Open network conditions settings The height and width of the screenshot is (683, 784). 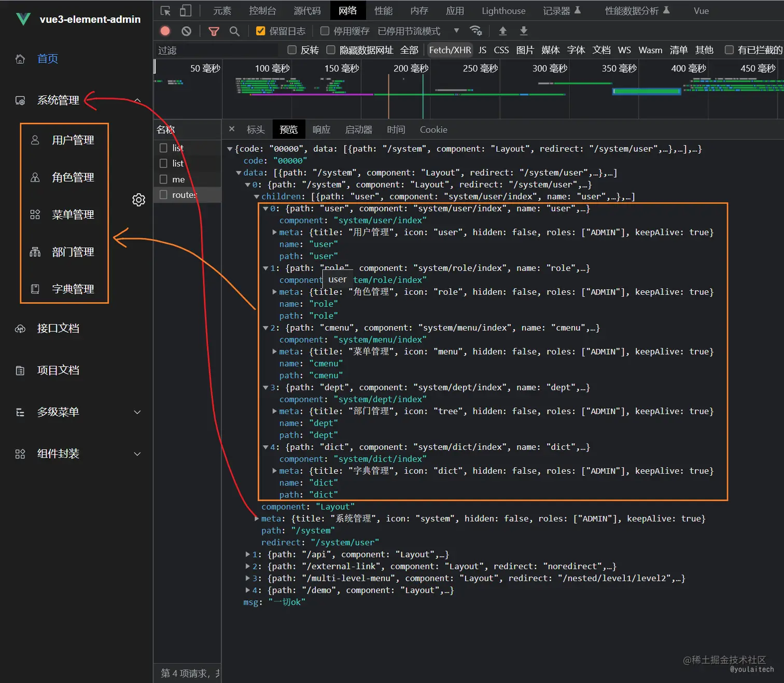click(x=476, y=31)
